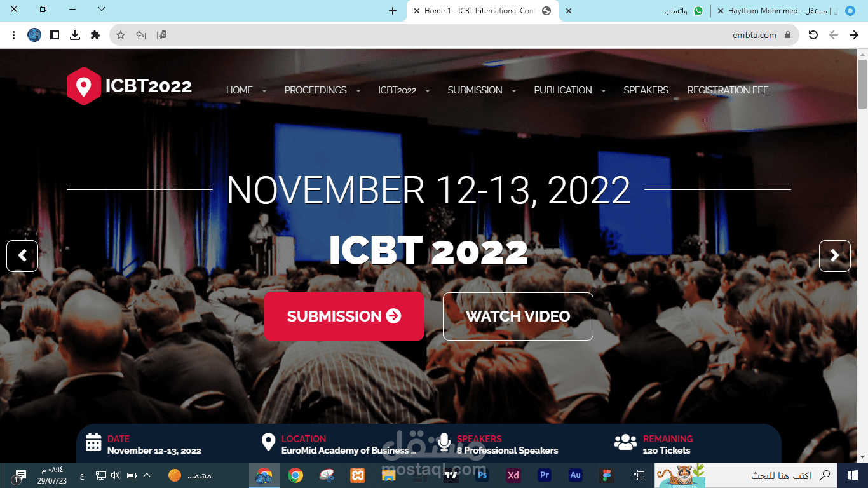Check the battery tray icon
The width and height of the screenshot is (868, 488).
[132, 475]
